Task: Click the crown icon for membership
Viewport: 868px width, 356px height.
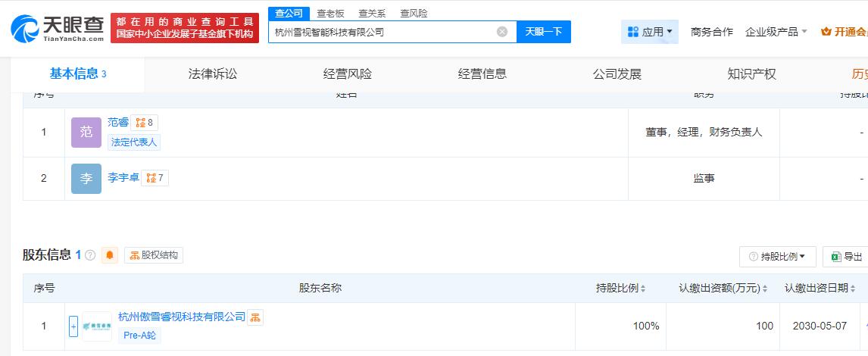Action: click(826, 32)
